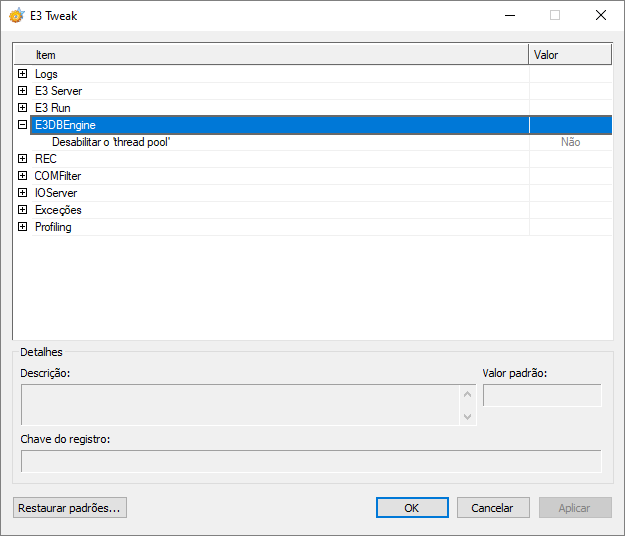The height and width of the screenshot is (536, 625).
Task: Select 'Desabilitar o thread pool' item
Action: [x=111, y=142]
